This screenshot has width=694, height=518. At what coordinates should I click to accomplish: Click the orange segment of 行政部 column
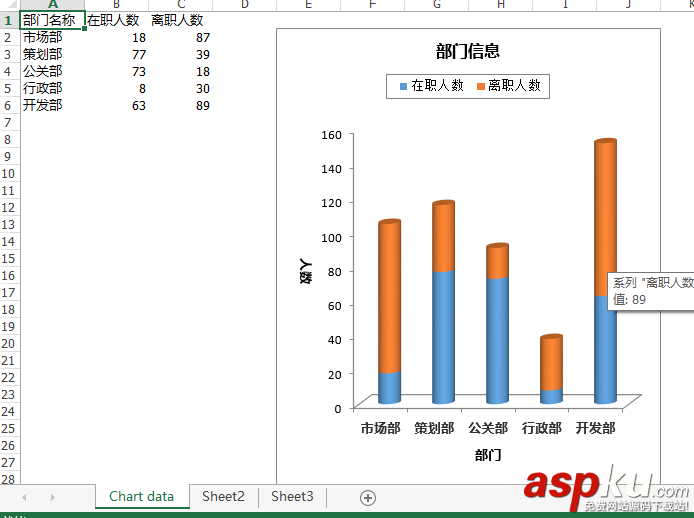[x=551, y=362]
